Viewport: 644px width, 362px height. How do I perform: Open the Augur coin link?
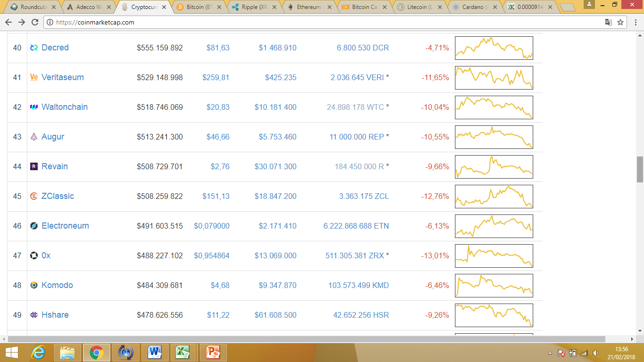(x=53, y=137)
